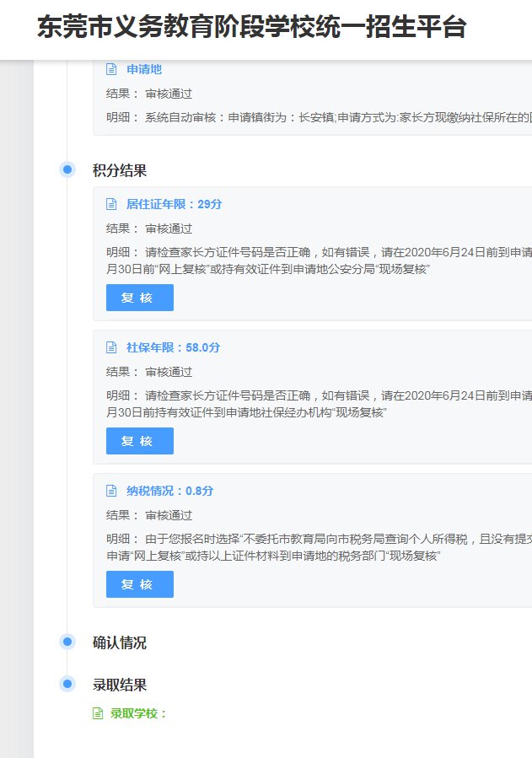The image size is (532, 758).
Task: Click the document icon next to 纳税情况
Action: click(111, 491)
